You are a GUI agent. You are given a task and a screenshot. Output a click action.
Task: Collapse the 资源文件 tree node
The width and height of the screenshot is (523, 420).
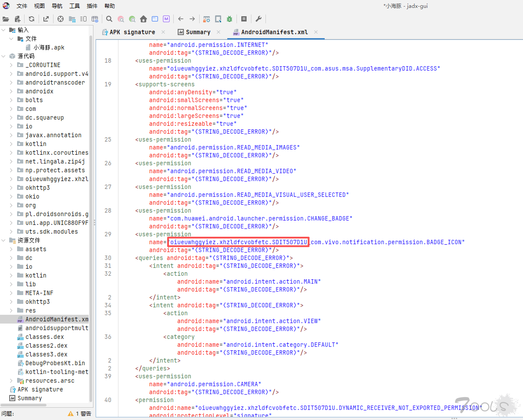click(x=4, y=240)
